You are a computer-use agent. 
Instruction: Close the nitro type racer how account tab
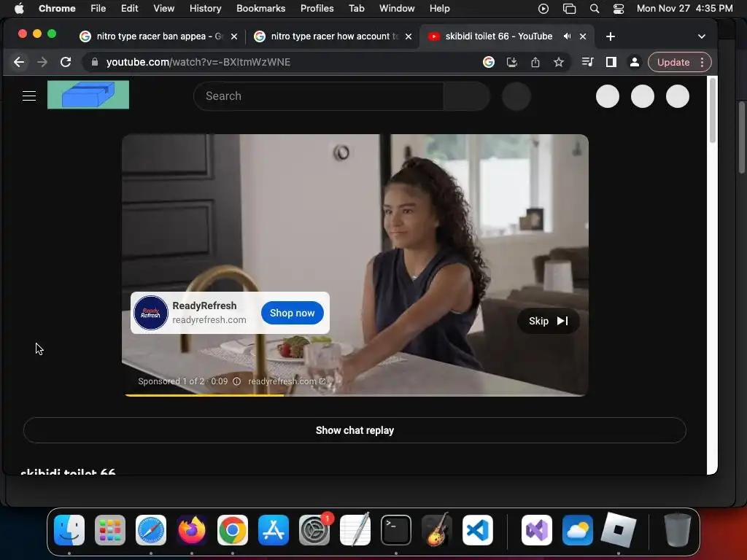[x=409, y=36]
